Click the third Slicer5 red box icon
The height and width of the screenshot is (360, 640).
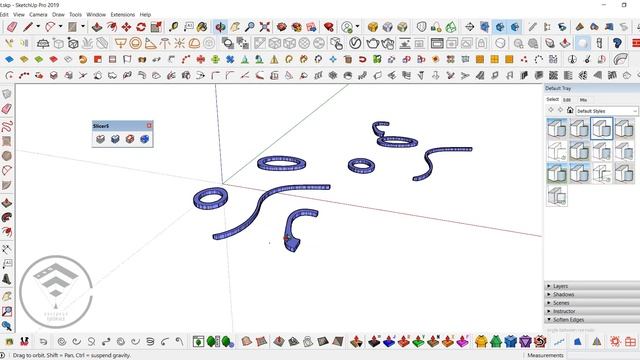click(130, 139)
